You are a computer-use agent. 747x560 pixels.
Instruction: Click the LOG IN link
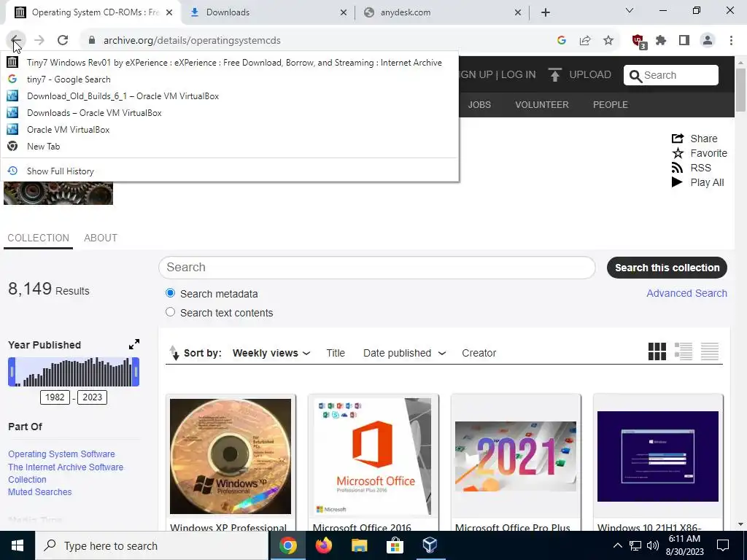click(519, 75)
